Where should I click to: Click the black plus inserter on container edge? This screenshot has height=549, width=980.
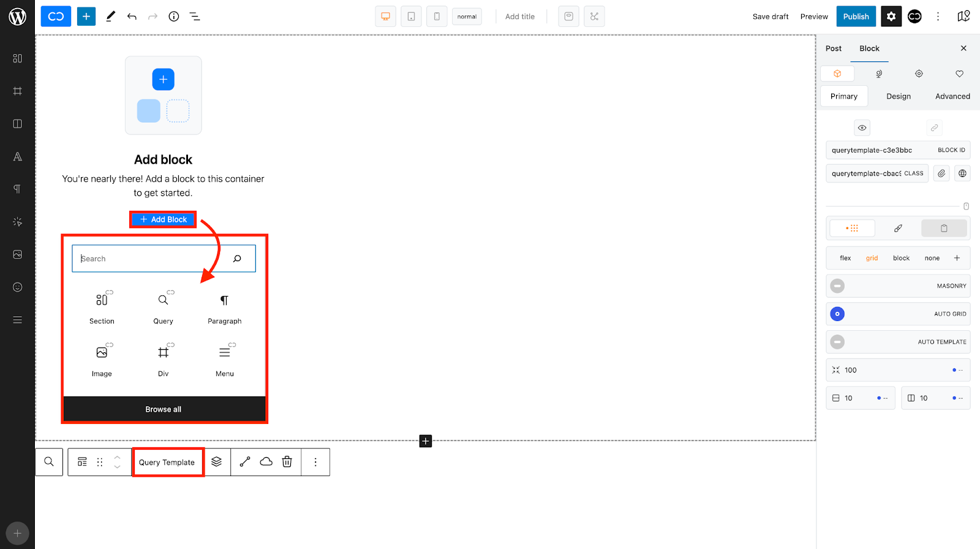coord(426,441)
